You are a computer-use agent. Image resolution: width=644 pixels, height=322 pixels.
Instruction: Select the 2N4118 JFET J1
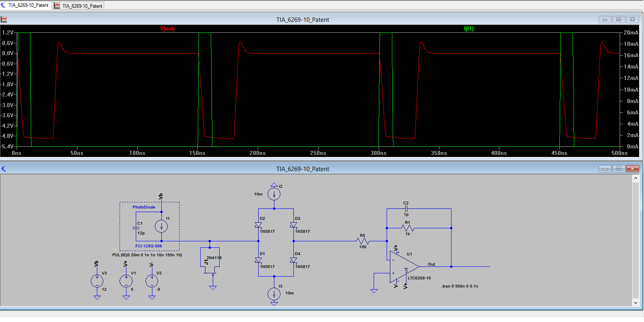(211, 260)
